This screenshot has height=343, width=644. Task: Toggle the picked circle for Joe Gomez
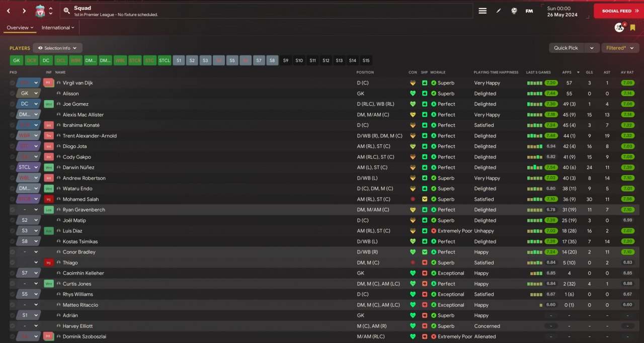pos(13,104)
